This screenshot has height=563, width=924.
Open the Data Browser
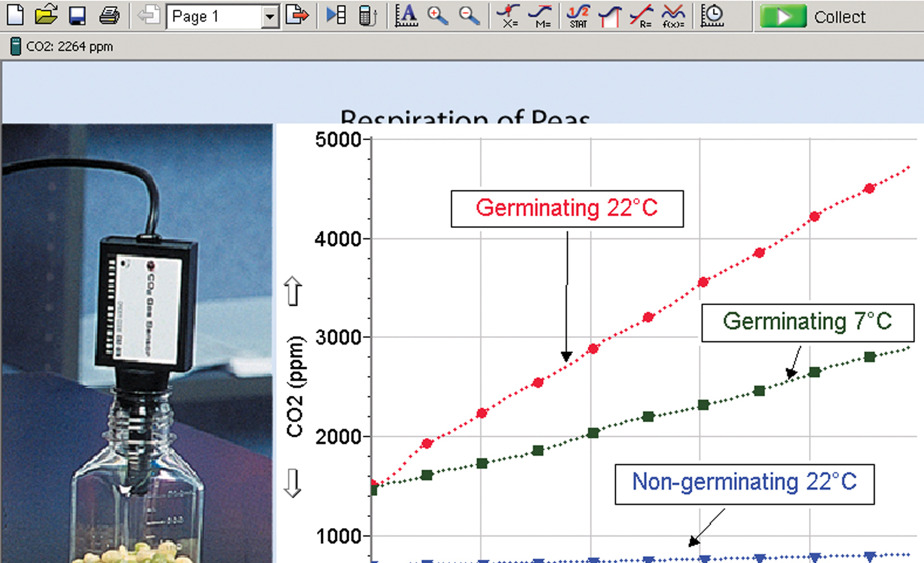coord(336,15)
